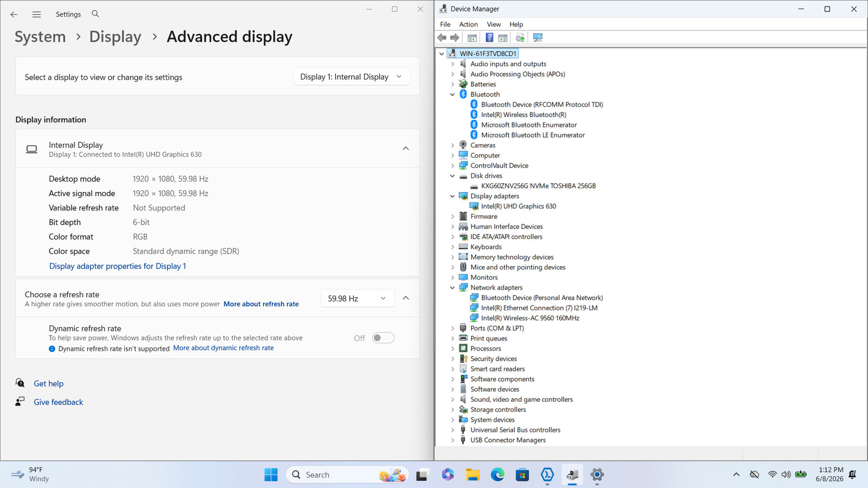Open the 59.98 Hz refresh rate dropdown

click(x=357, y=298)
